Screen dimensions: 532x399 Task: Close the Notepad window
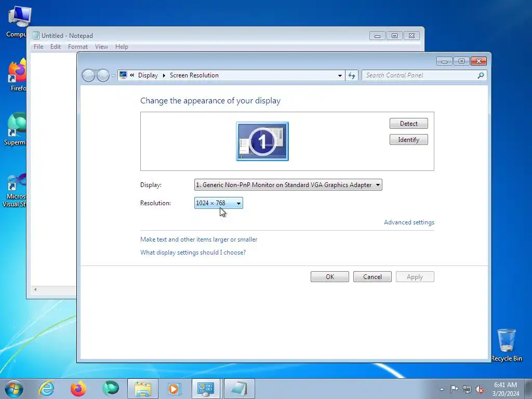coord(411,36)
